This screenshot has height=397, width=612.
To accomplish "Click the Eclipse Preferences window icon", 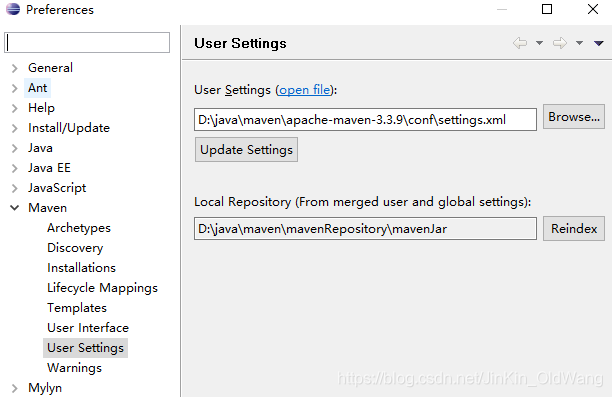I will [13, 9].
